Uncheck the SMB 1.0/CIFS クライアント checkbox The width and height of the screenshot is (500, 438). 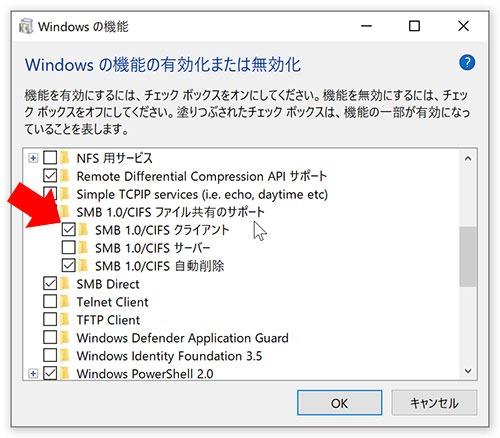click(69, 230)
